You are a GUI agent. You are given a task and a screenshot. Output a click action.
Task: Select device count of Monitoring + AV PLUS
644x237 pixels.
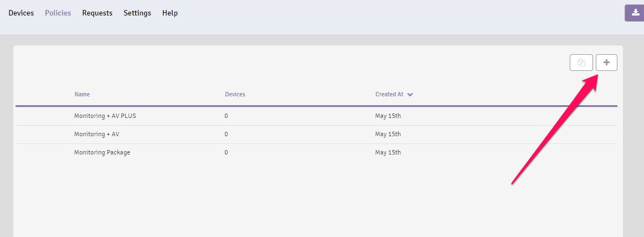pos(226,116)
